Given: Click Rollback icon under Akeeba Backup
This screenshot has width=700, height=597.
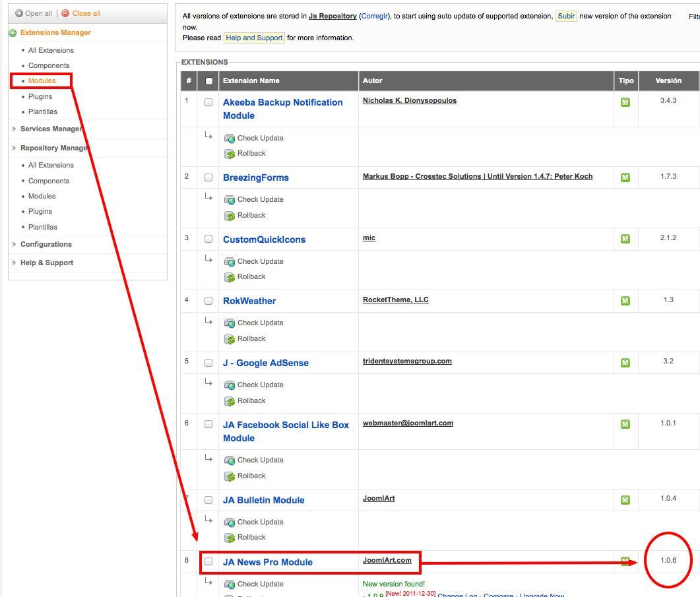Looking at the screenshot, I should tap(230, 154).
